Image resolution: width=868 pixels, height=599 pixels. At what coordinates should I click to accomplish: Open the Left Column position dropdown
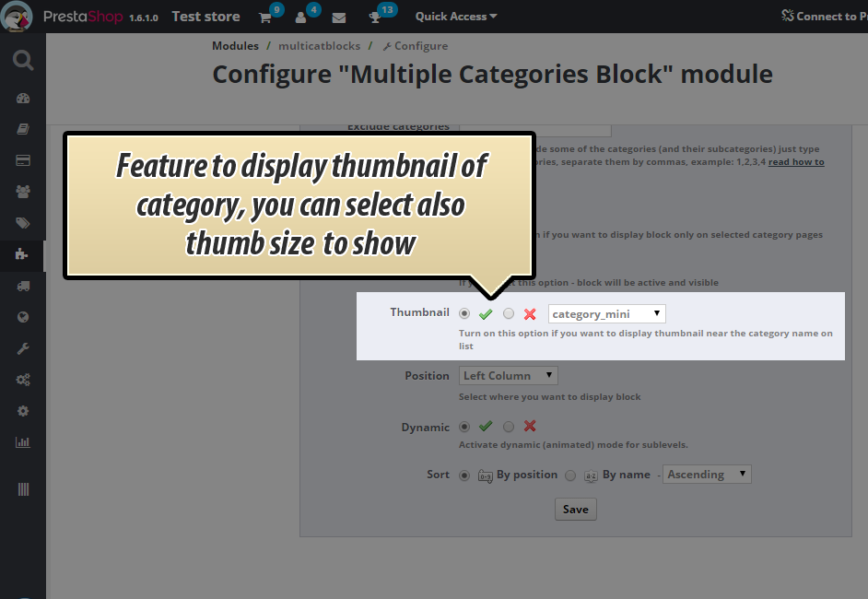(508, 376)
